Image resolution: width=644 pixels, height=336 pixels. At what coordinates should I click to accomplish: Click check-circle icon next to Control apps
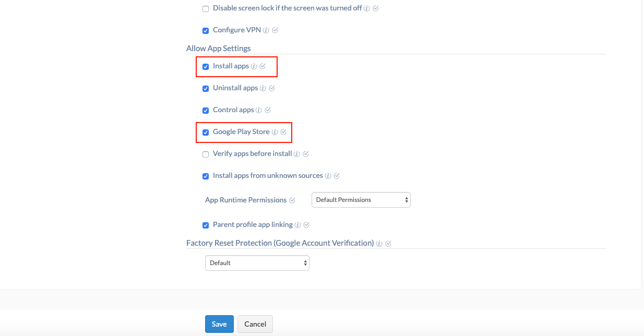[268, 110]
